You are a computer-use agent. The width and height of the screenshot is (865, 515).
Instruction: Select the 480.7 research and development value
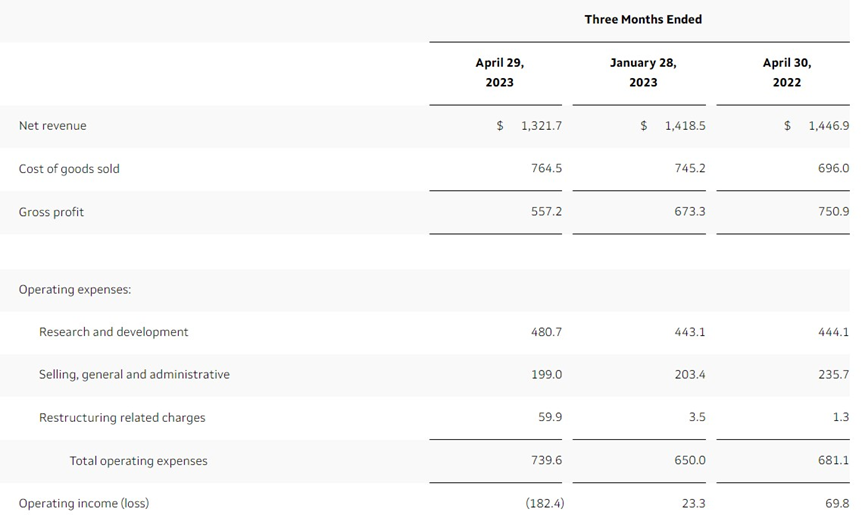pos(546,332)
